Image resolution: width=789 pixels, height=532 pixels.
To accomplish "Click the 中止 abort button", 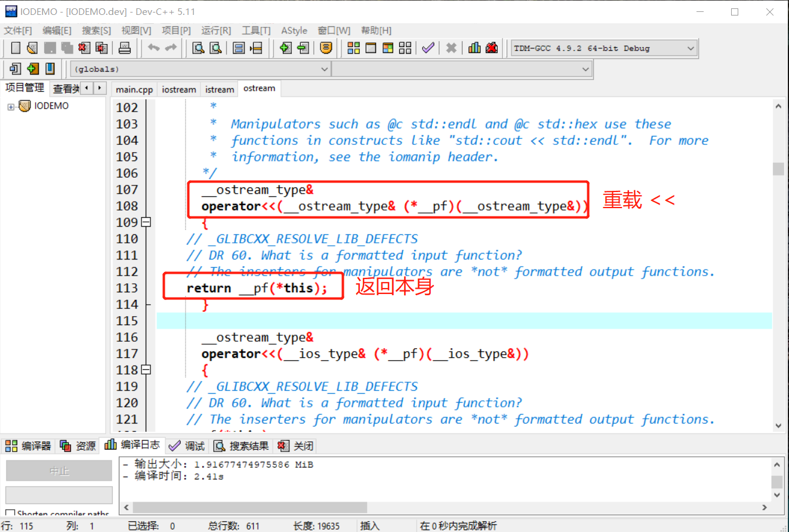I will (59, 471).
